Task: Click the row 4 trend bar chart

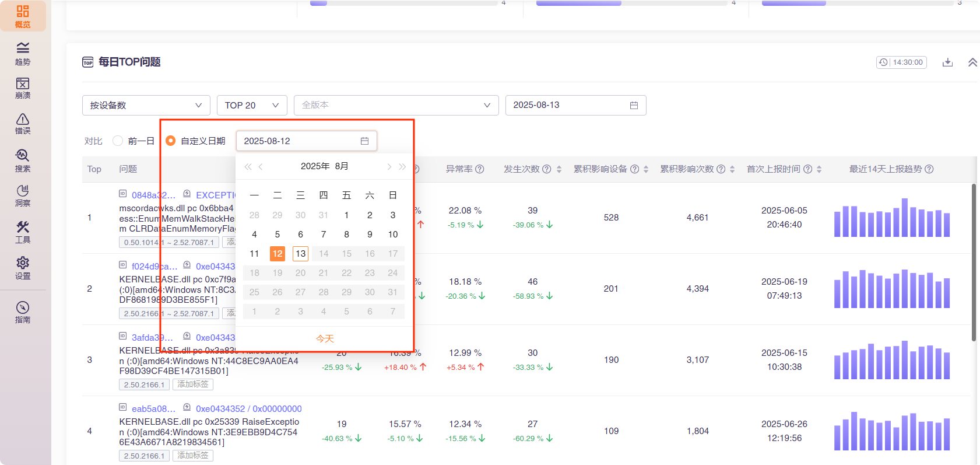Action: point(892,431)
